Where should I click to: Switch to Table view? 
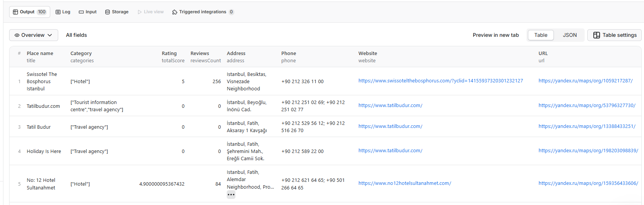tap(541, 35)
